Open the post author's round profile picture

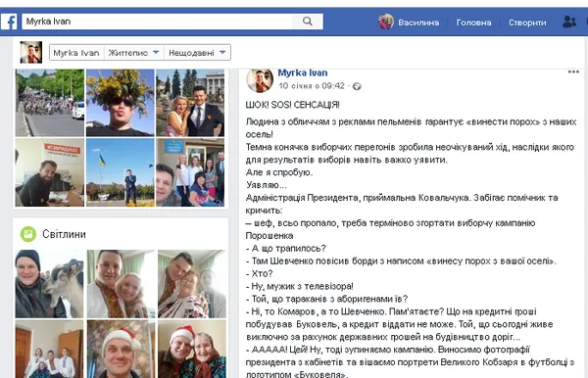tap(260, 80)
